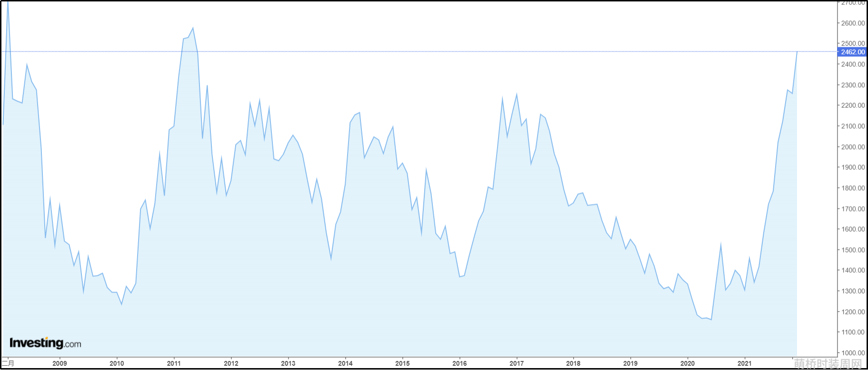
Task: Select the 2013 label on the time axis
Action: click(x=288, y=363)
